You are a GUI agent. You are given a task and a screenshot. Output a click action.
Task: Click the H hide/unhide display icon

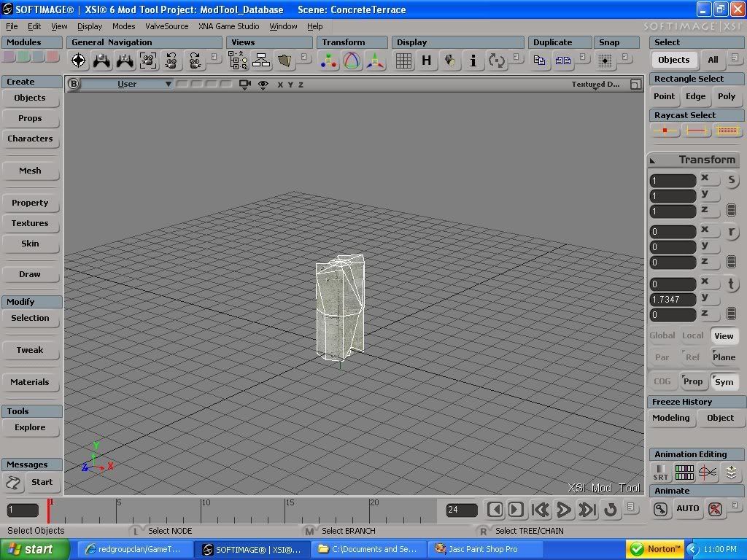click(426, 61)
